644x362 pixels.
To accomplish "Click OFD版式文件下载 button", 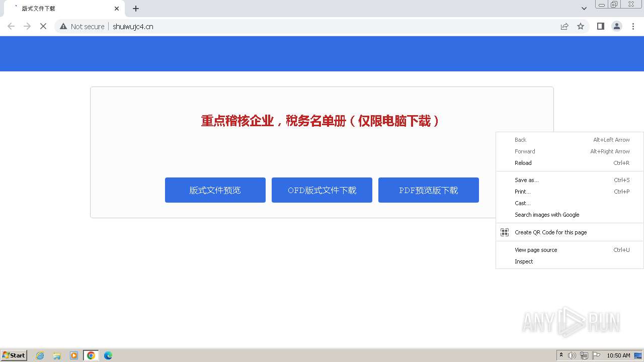I will coord(322,190).
